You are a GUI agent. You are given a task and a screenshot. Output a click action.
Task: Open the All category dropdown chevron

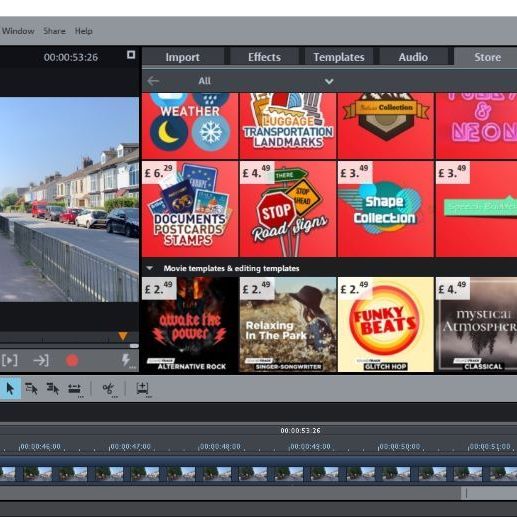coord(329,81)
